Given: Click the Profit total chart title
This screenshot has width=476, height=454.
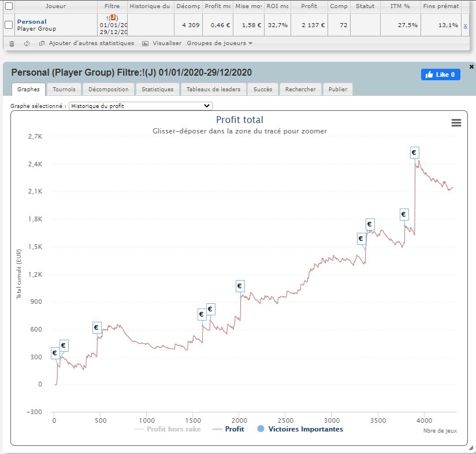Looking at the screenshot, I should (240, 120).
